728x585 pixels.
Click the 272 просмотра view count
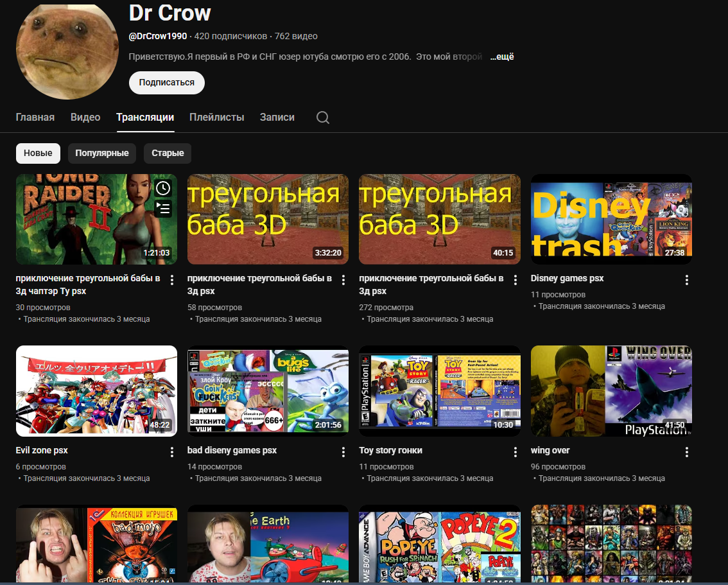[x=386, y=308]
